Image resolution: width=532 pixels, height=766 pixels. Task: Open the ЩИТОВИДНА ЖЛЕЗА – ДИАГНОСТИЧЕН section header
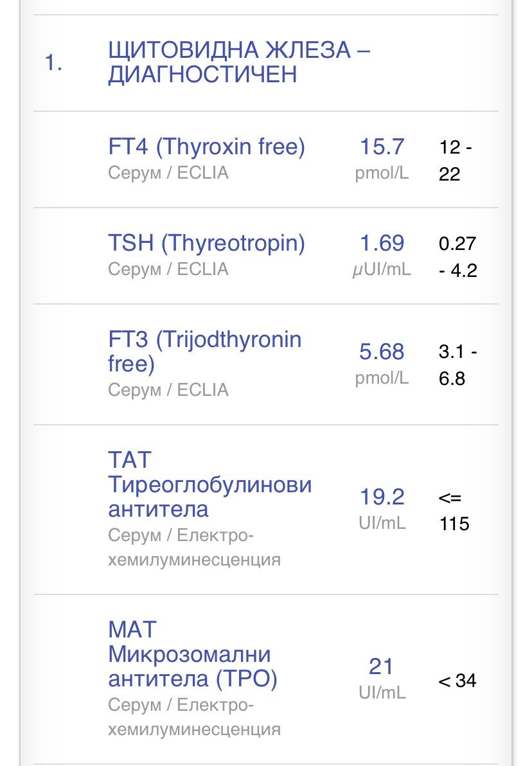pyautogui.click(x=239, y=62)
